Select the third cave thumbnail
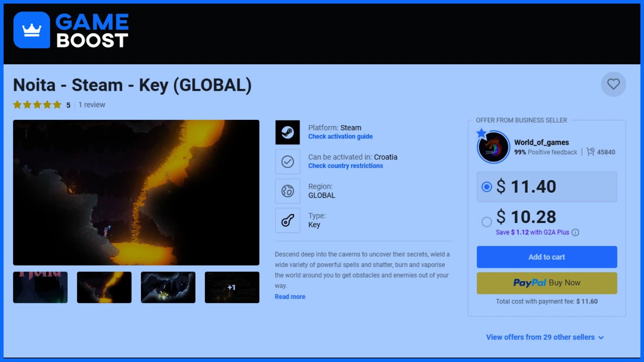This screenshot has width=644, height=362. click(168, 287)
